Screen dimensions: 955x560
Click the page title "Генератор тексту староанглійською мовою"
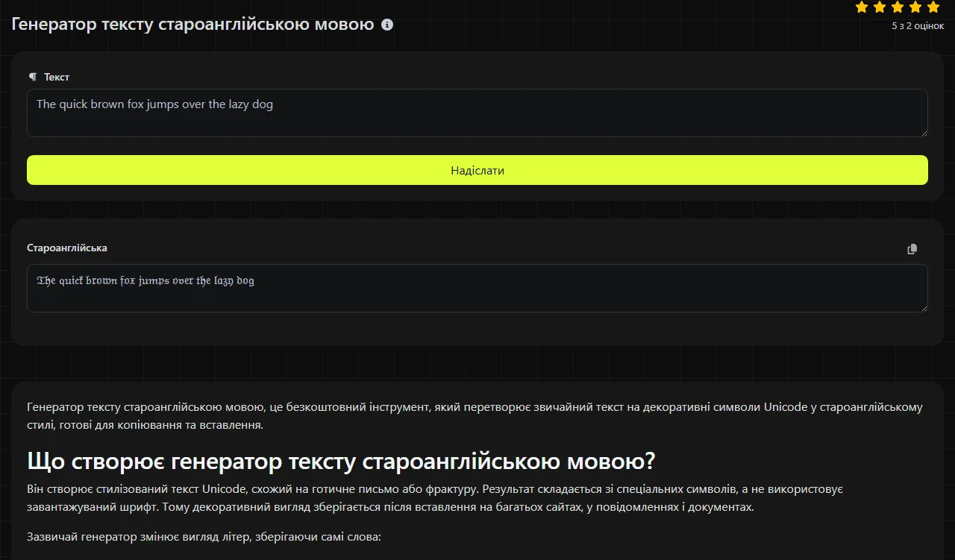point(192,25)
